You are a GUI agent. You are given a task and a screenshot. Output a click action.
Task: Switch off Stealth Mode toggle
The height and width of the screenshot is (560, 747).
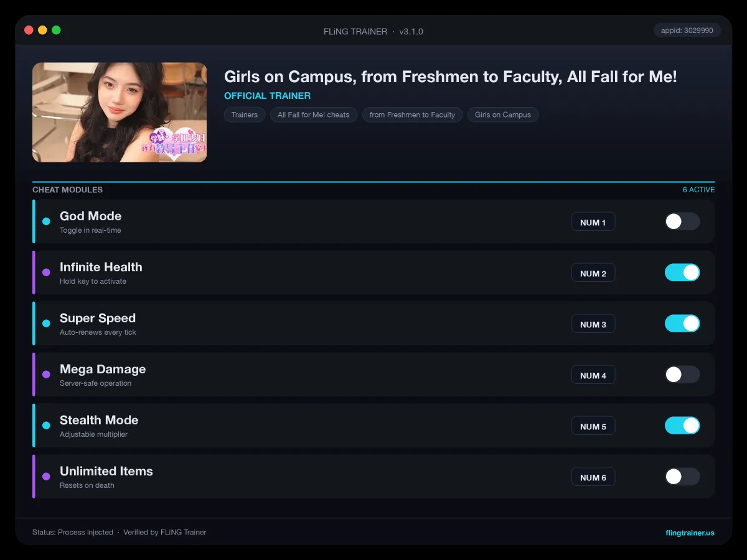click(682, 426)
